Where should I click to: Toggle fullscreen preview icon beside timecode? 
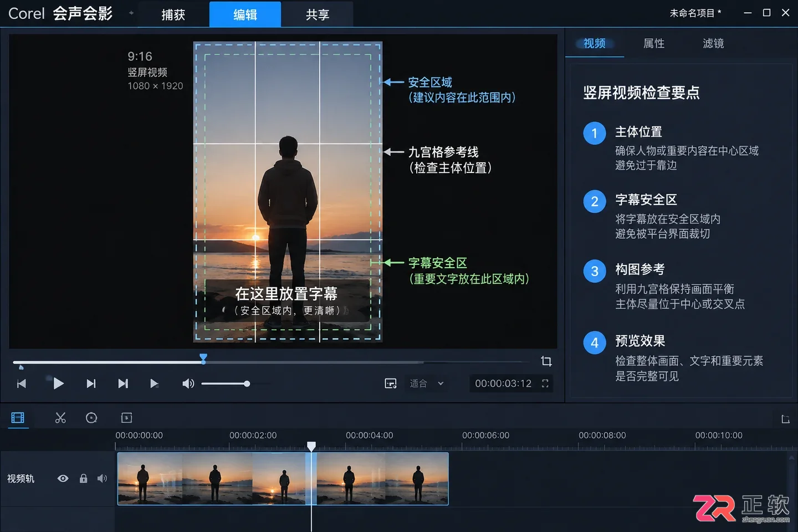pos(545,383)
